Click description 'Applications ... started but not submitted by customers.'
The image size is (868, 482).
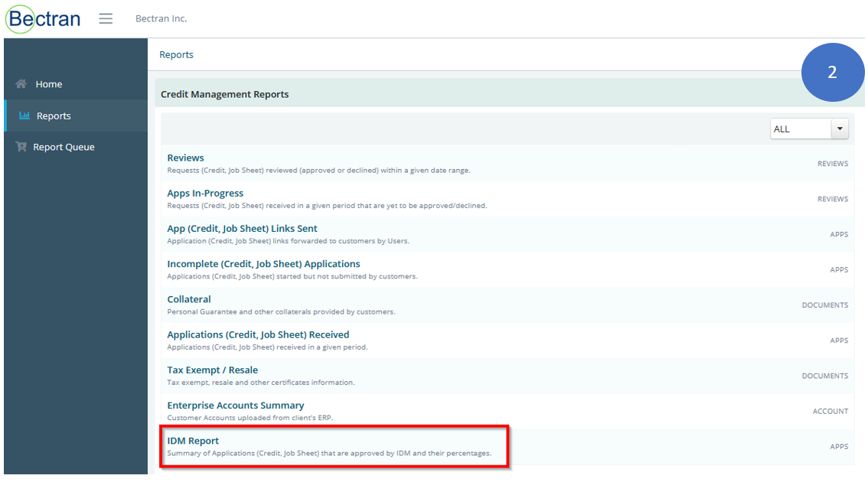coord(292,277)
